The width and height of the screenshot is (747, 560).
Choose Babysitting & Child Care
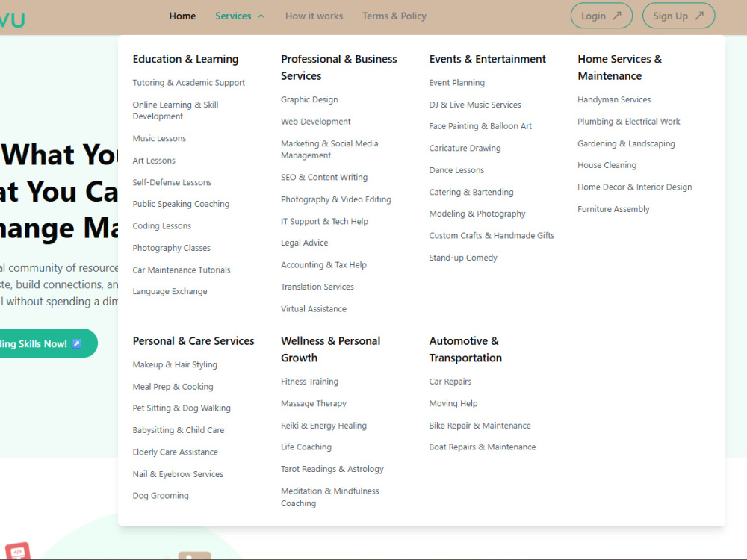tap(179, 430)
